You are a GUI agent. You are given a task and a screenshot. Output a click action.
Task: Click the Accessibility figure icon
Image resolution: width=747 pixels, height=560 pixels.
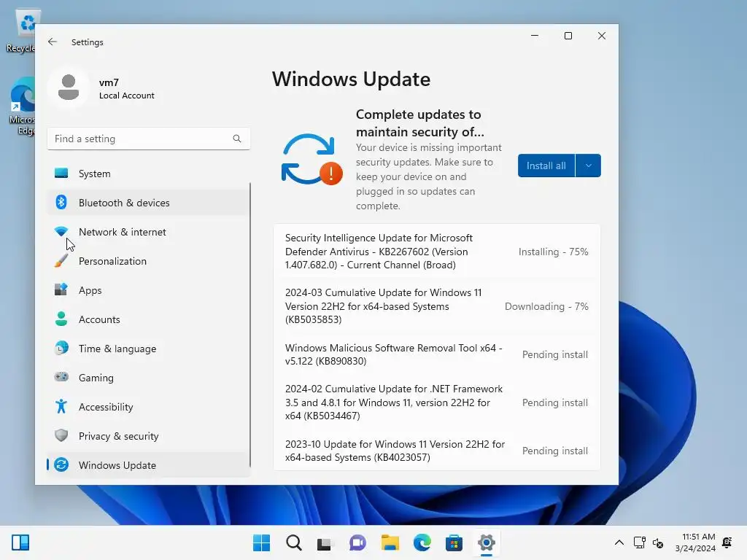[61, 407]
